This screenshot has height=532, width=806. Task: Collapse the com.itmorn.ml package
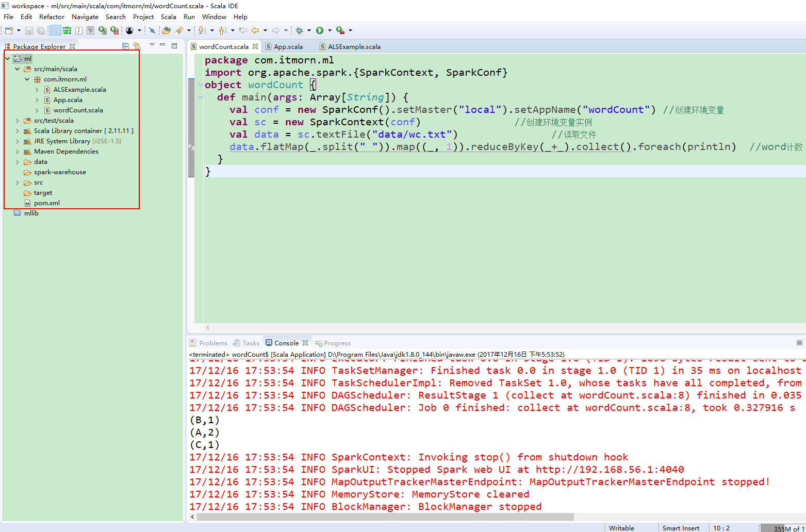click(27, 79)
